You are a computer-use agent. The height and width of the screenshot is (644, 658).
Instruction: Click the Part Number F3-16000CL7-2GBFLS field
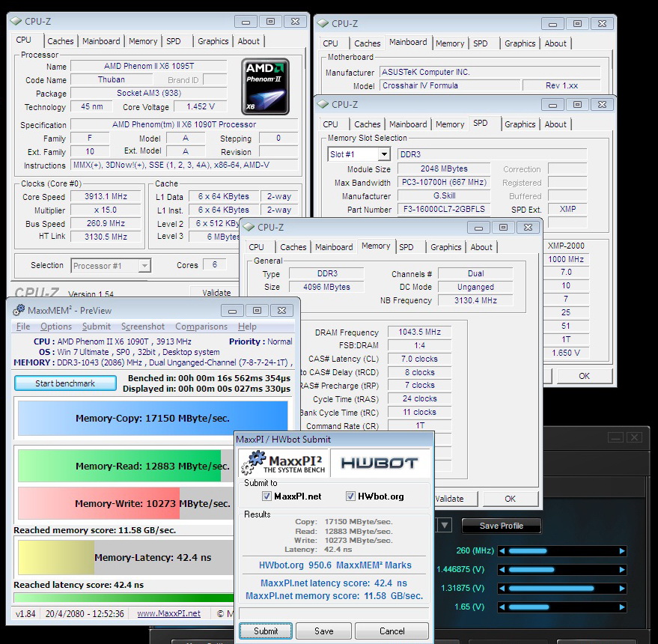pyautogui.click(x=444, y=209)
